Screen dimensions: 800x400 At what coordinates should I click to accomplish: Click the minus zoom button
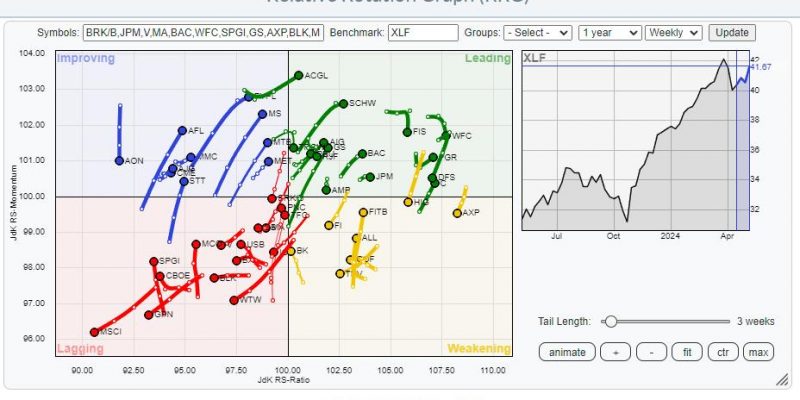tap(652, 352)
